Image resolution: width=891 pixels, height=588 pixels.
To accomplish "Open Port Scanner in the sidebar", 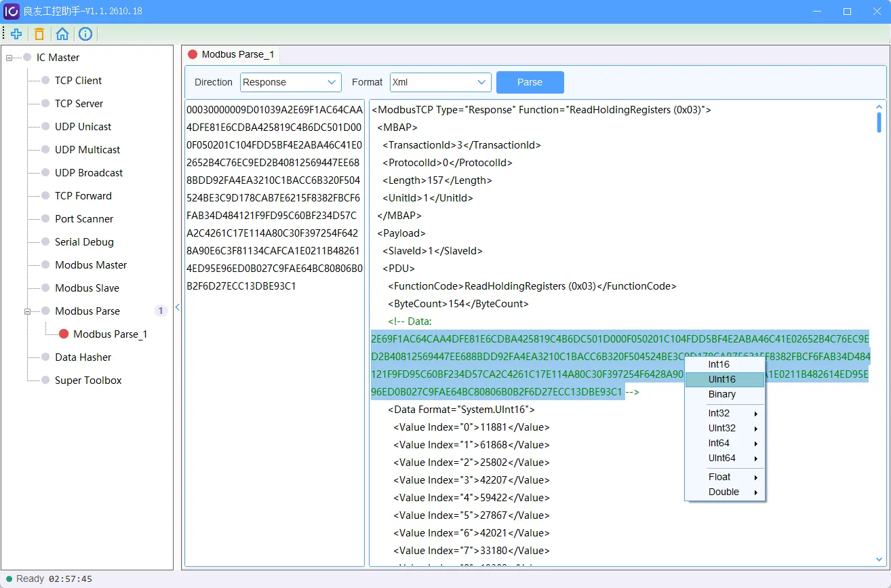I will coord(84,219).
